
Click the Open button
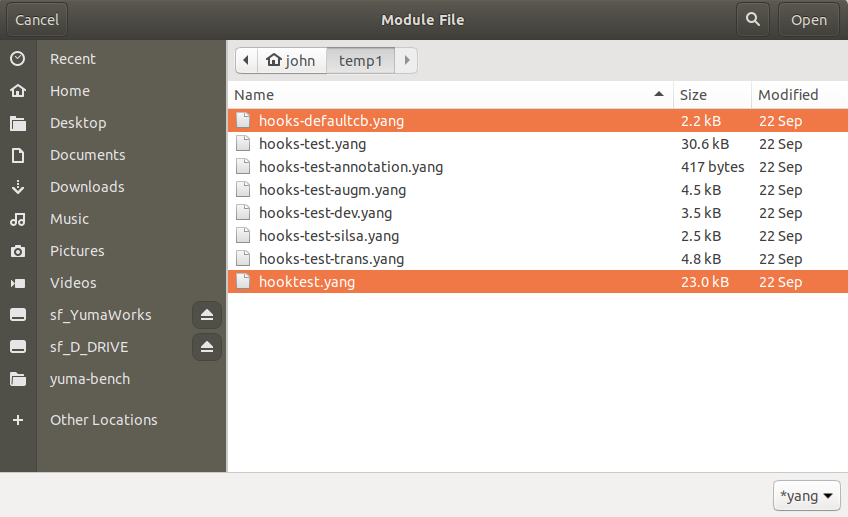[809, 19]
